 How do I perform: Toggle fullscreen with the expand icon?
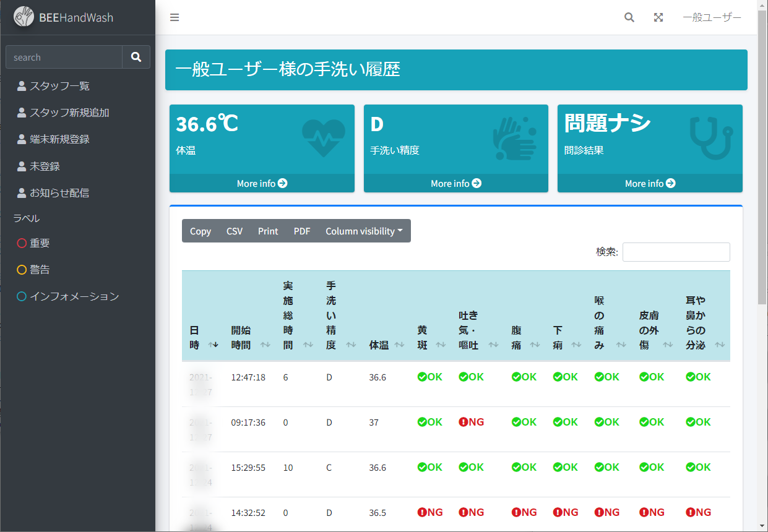pos(658,17)
